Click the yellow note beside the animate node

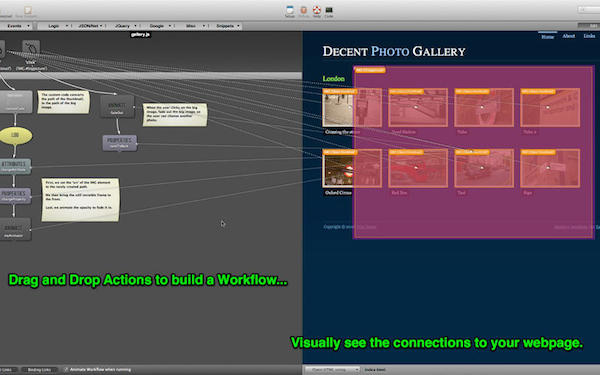174,115
